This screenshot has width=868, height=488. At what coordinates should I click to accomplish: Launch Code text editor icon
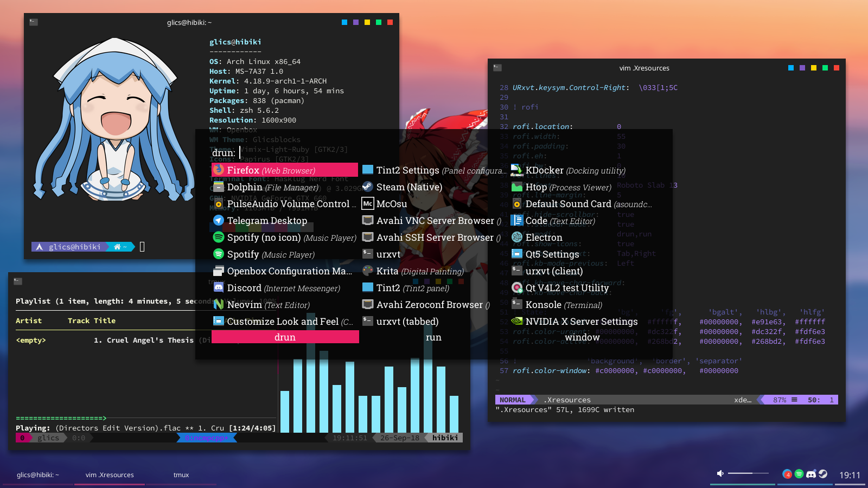click(x=517, y=221)
